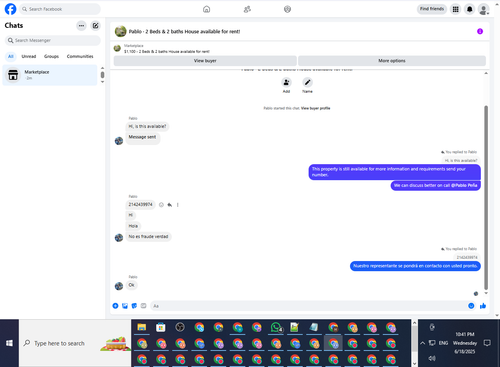The width and height of the screenshot is (500, 367).
Task: Open more actions plus icon in composer
Action: [x=115, y=306]
